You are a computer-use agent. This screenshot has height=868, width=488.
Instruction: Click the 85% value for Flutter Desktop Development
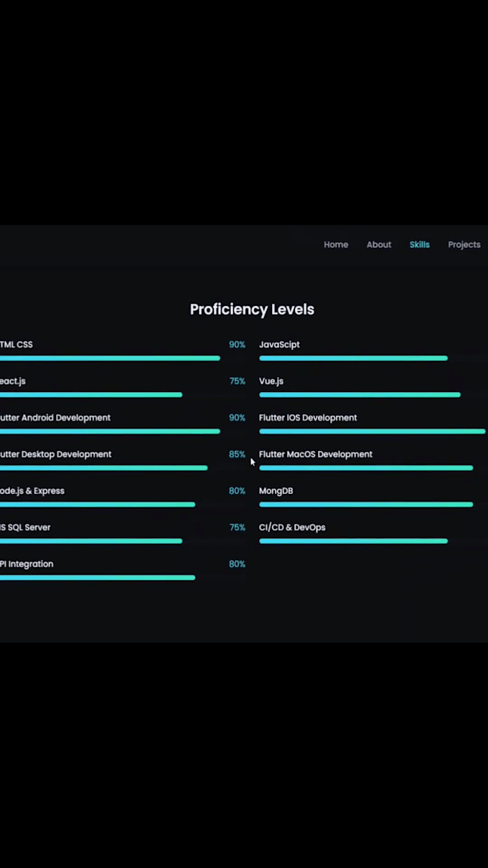point(237,454)
